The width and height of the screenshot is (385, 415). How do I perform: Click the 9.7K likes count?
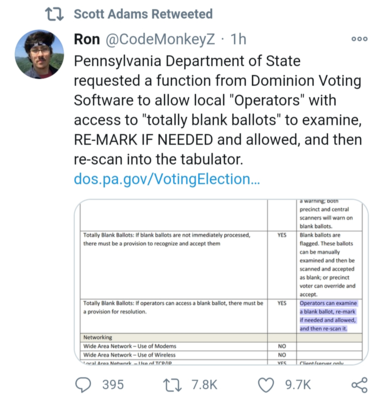click(298, 385)
